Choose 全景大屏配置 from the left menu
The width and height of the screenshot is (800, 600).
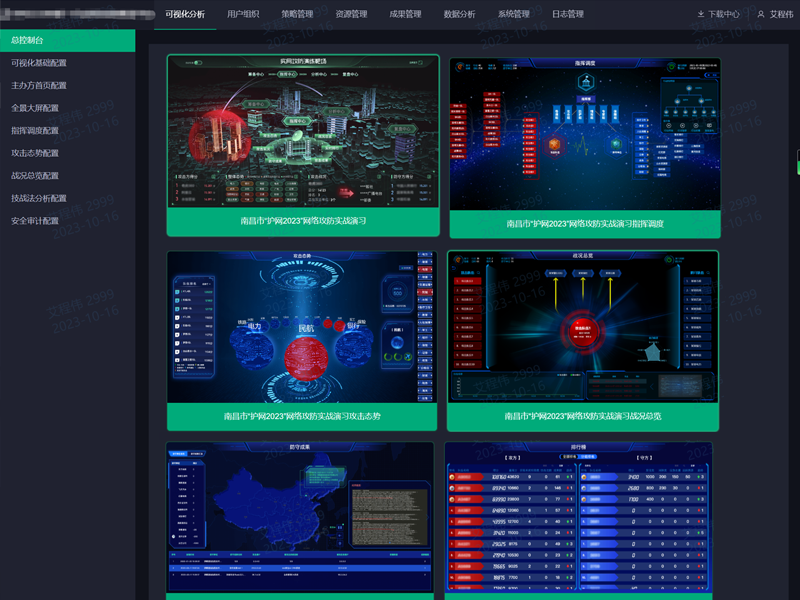tap(35, 108)
